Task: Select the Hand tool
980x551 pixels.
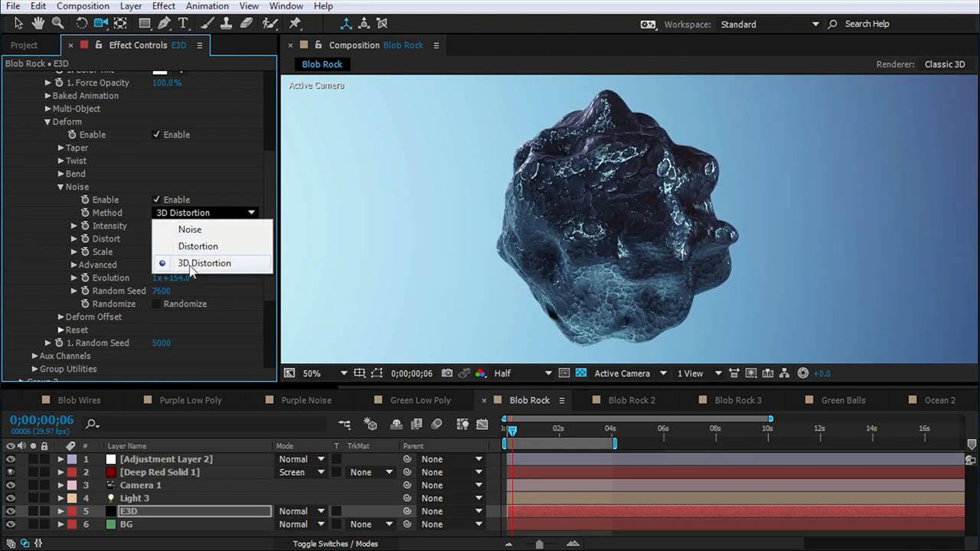Action: point(38,24)
